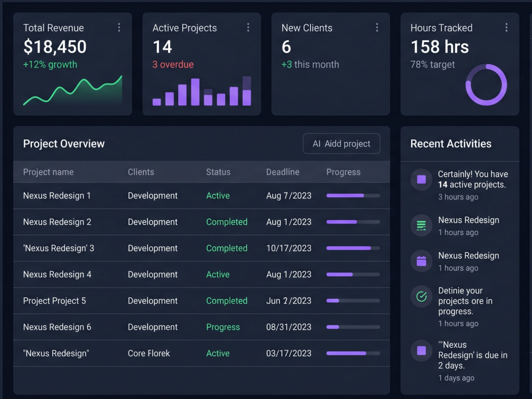This screenshot has height=399, width=532.
Task: Click the Hours Tracked donut chart
Action: tap(486, 85)
